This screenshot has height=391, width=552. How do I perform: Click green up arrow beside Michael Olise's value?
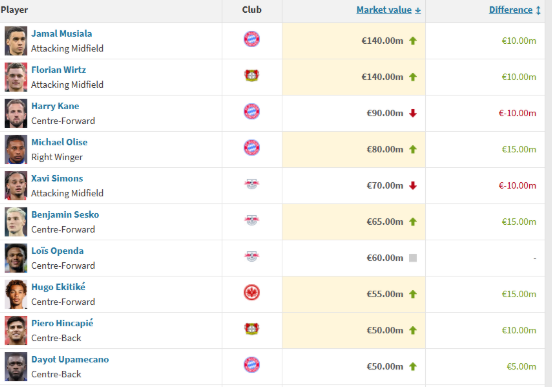[413, 150]
